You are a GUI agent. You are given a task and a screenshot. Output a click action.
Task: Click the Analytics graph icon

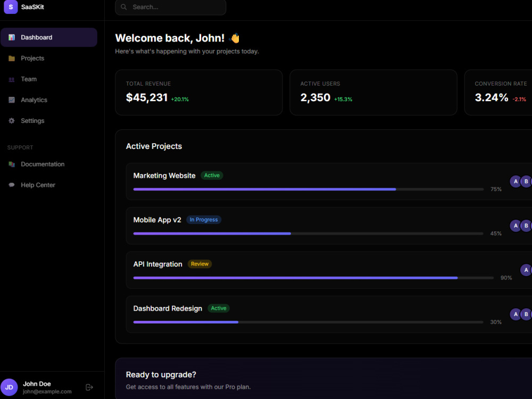click(x=12, y=100)
